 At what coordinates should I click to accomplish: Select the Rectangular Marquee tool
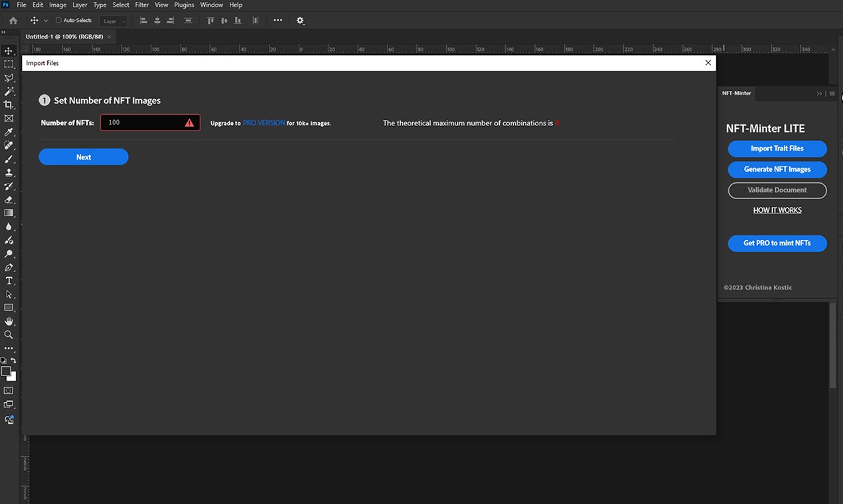pos(9,64)
